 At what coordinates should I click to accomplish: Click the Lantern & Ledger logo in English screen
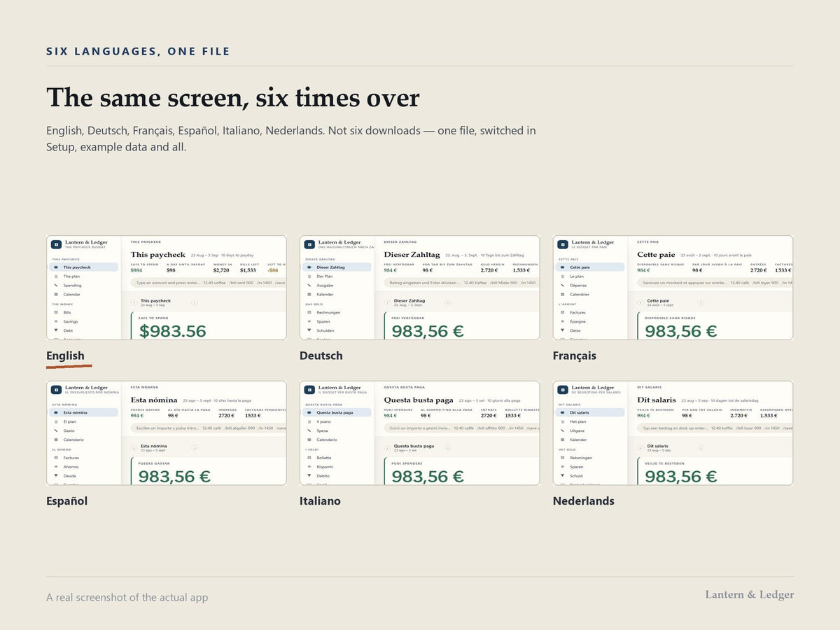coord(56,244)
